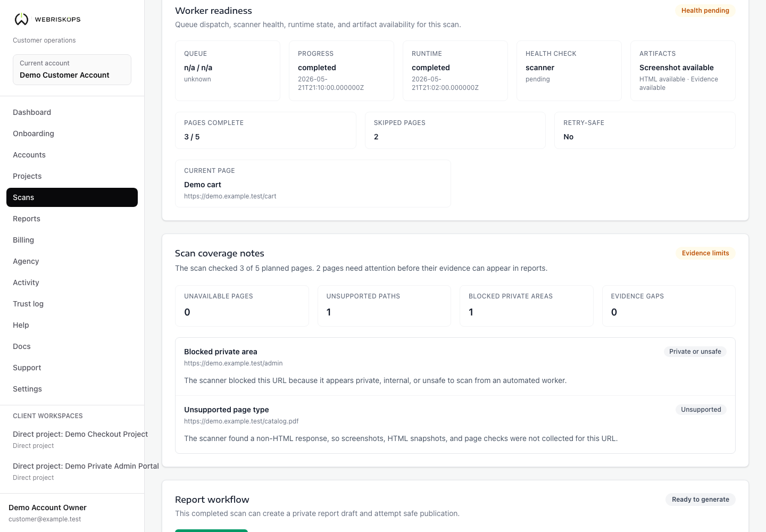Select the Progress completed card

342,71
